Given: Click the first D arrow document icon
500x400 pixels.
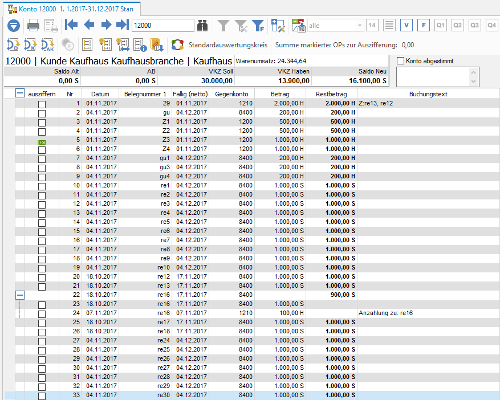Looking at the screenshot, I should pyautogui.click(x=13, y=45).
